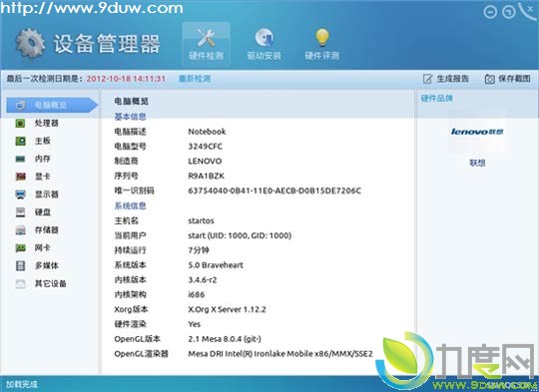539x392 pixels.
Task: Click the 联想 brand name text
Action: pos(477,163)
